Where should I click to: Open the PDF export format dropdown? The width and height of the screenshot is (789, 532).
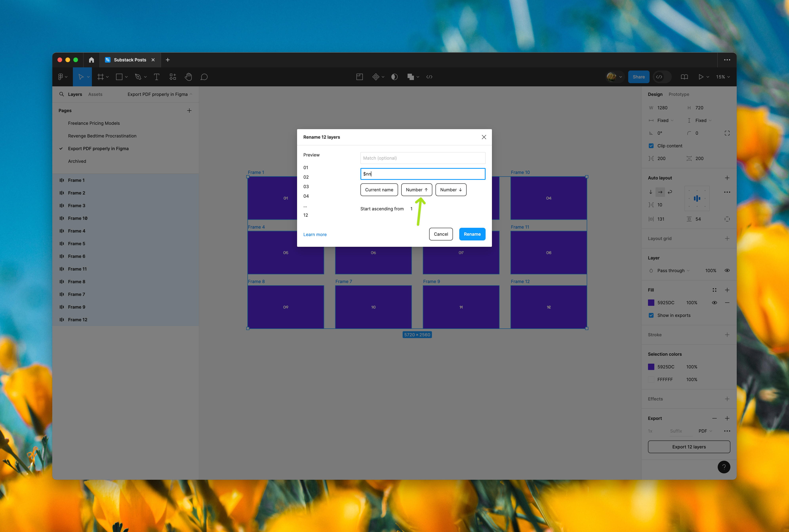[x=705, y=431]
